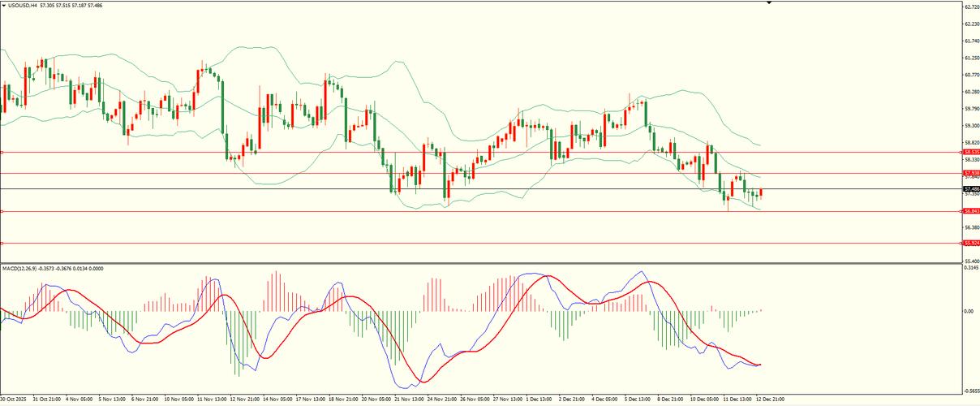This screenshot has height=406, width=980.
Task: Click the chart shift triangle marker at top
Action: tap(769, 3)
